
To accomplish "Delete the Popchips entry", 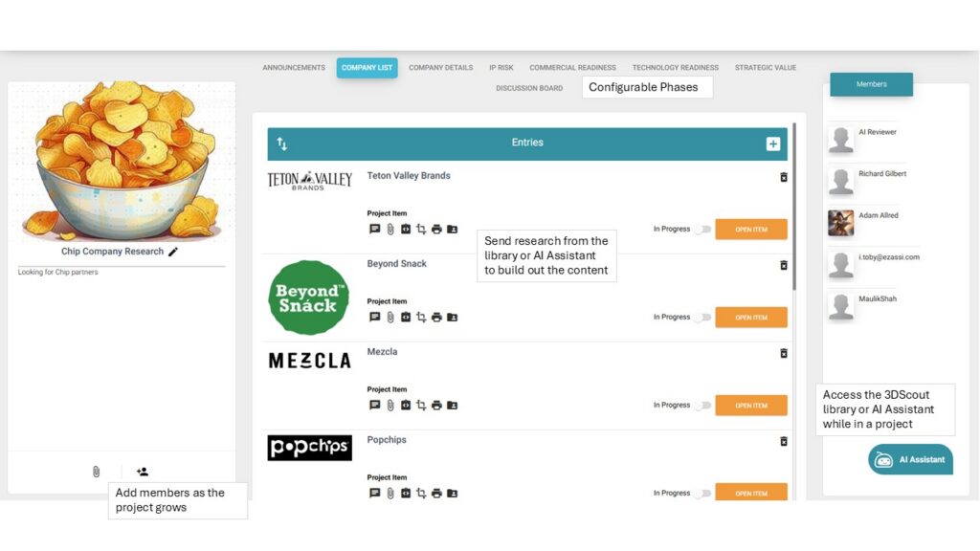I will click(x=783, y=442).
